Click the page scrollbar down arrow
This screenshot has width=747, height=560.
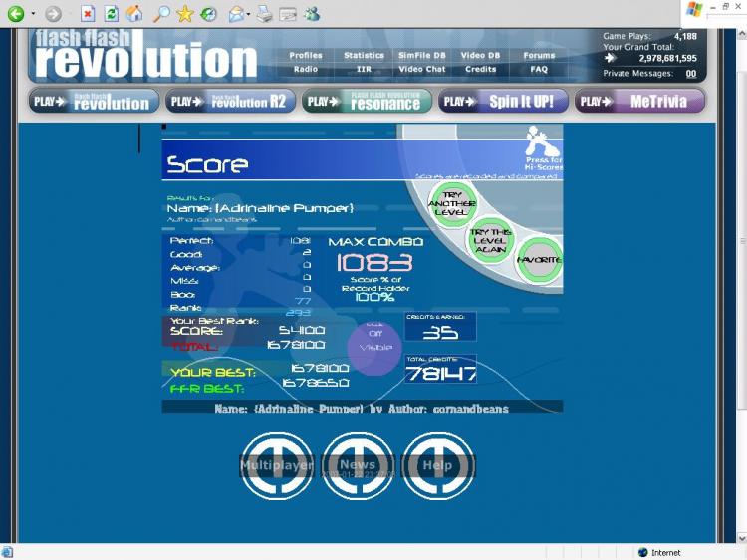[x=742, y=538]
